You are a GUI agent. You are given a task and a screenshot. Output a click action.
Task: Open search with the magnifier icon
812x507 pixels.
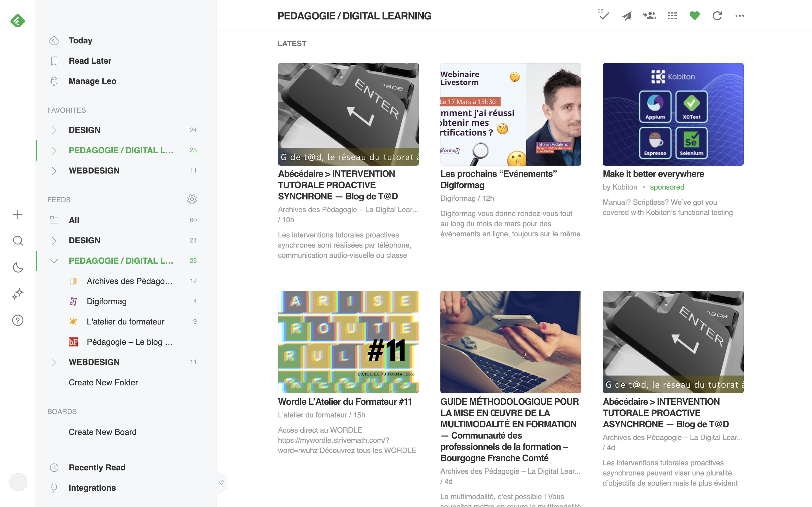coord(18,241)
